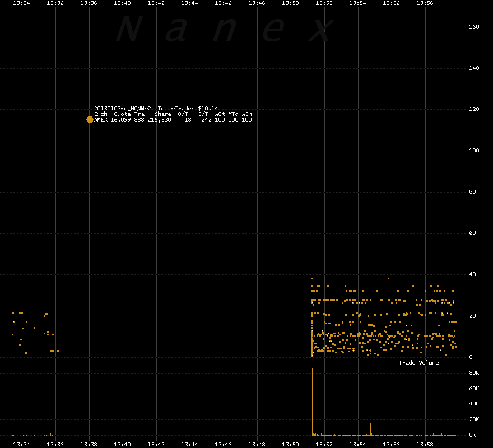Click the quote count '16,099' in the legend
The height and width of the screenshot is (448, 493).
coord(120,120)
